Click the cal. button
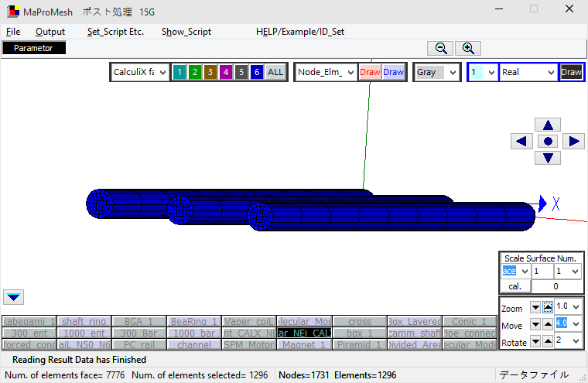588x383 pixels. pos(515,286)
